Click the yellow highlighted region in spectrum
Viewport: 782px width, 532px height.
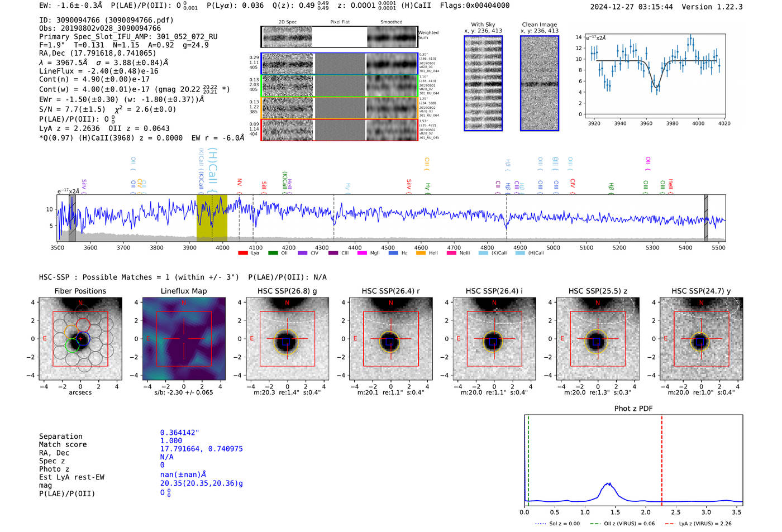pyautogui.click(x=212, y=218)
